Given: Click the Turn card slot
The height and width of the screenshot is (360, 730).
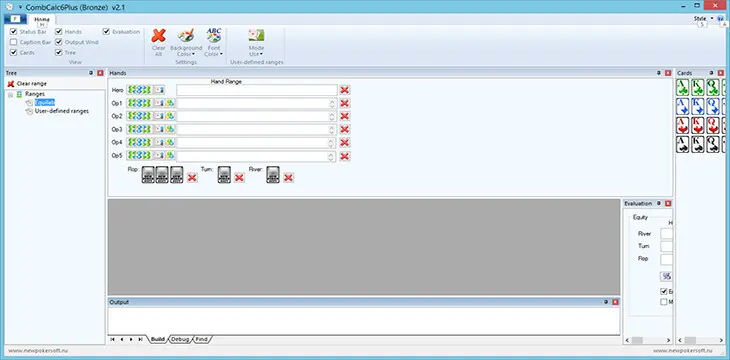Looking at the screenshot, I should (x=224, y=175).
